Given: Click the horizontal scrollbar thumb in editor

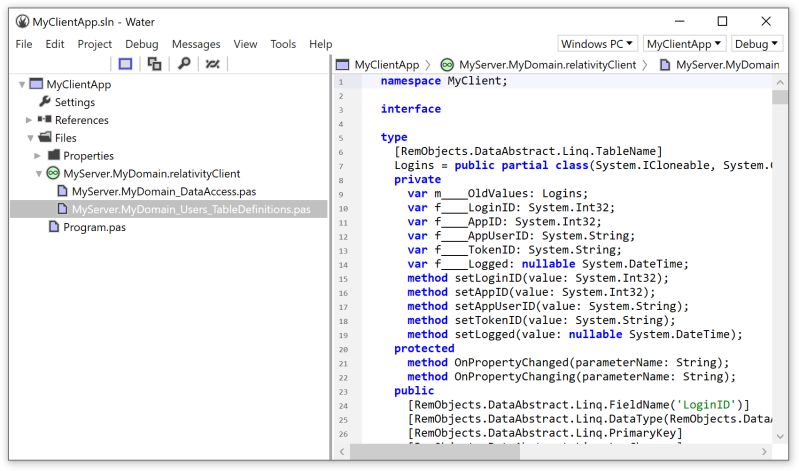Looking at the screenshot, I should pos(435,451).
